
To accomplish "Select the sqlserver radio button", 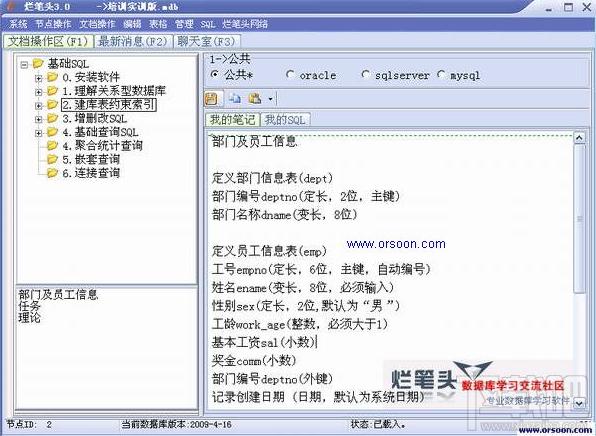I will click(x=366, y=75).
